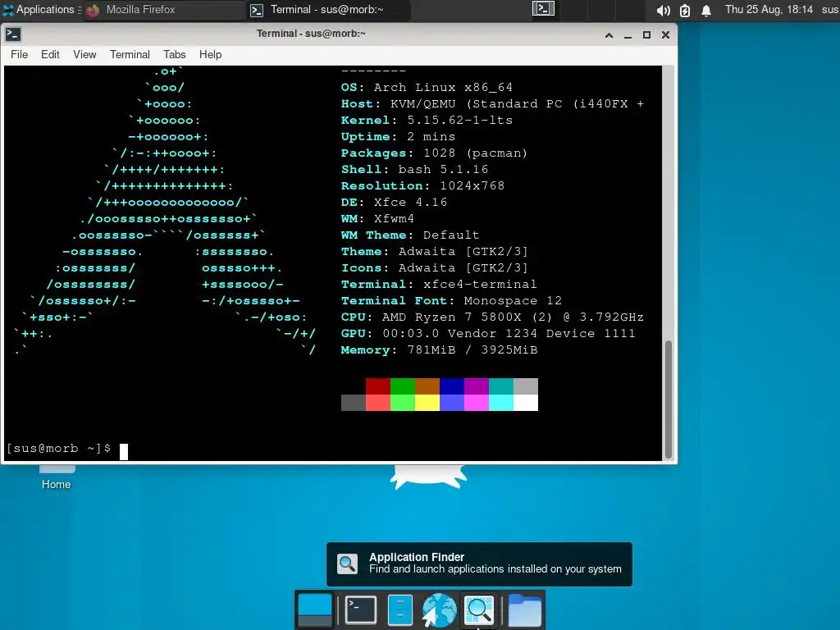Click the 'Monospace 12' font value
The height and width of the screenshot is (630, 840).
coord(513,300)
